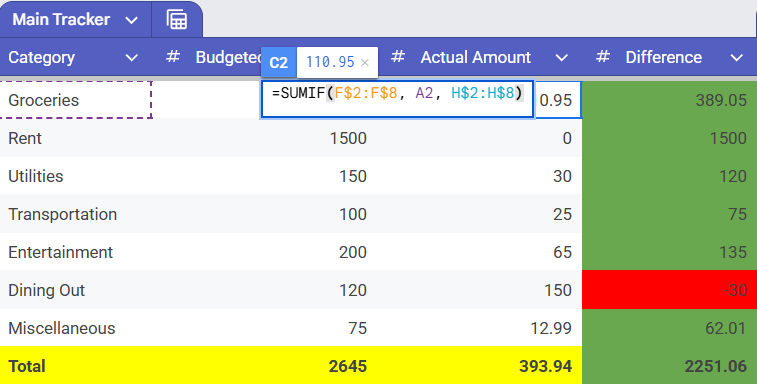This screenshot has height=384, width=757.
Task: Click the Difference column header
Action: pos(663,57)
